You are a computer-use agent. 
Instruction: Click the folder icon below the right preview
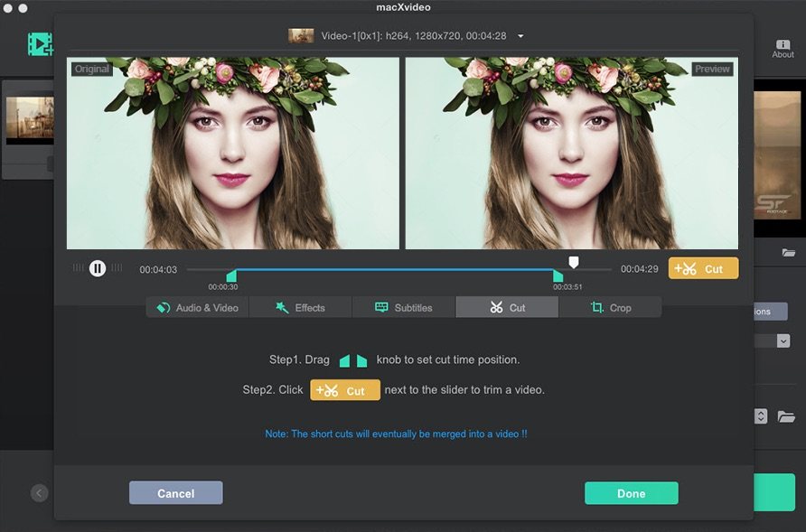coord(789,253)
